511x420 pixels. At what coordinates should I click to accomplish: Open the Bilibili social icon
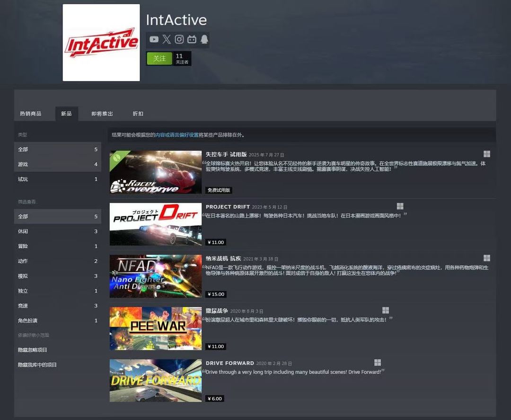point(192,39)
